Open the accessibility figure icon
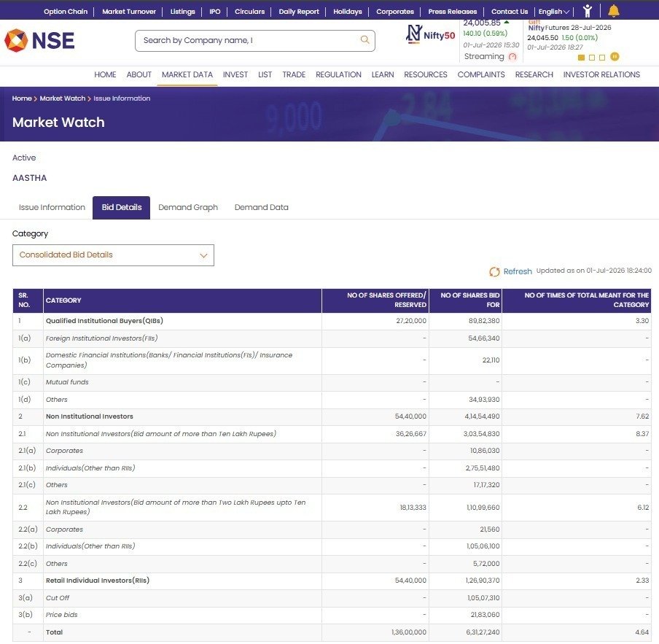659x644 pixels. 588,11
